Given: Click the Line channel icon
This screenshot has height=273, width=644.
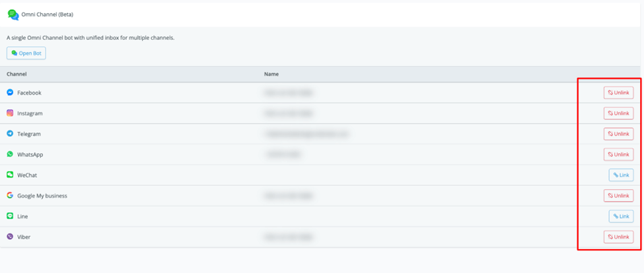Looking at the screenshot, I should click(x=11, y=216).
